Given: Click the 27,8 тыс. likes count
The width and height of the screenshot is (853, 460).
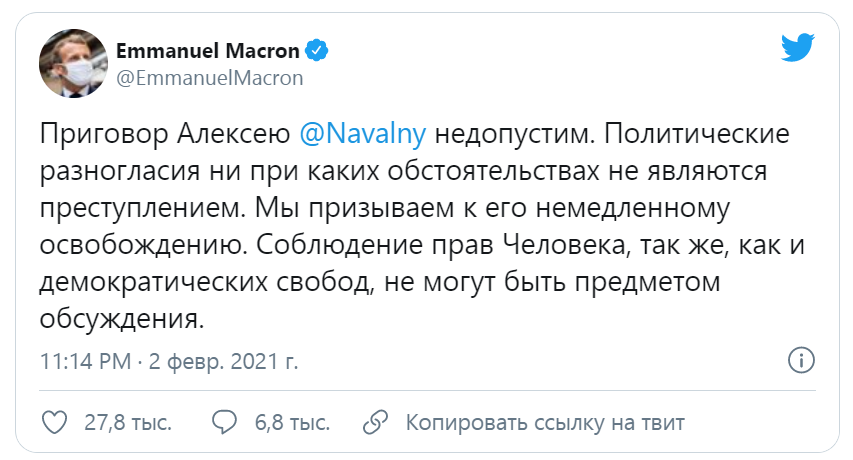Looking at the screenshot, I should pos(127,422).
